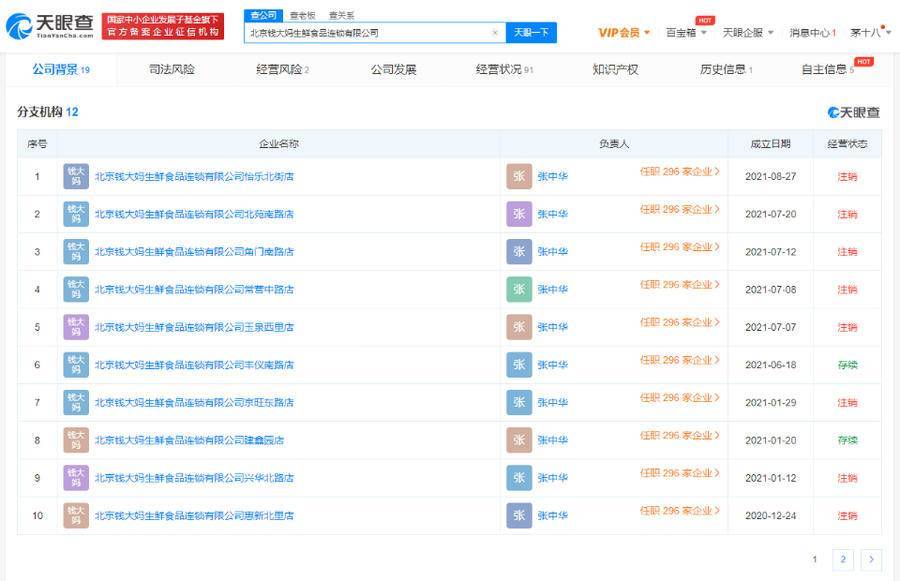The image size is (900, 581).
Task: Click the 天眼查 logo at top left
Action: [50, 26]
